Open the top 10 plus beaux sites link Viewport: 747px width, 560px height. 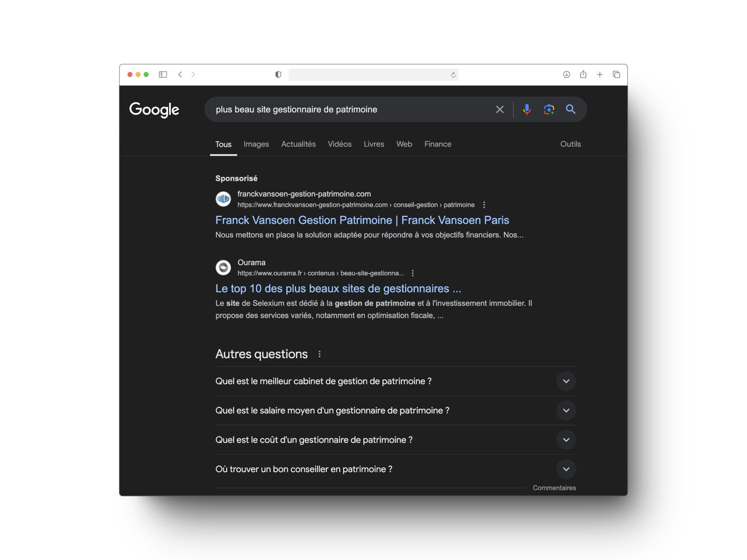click(338, 289)
